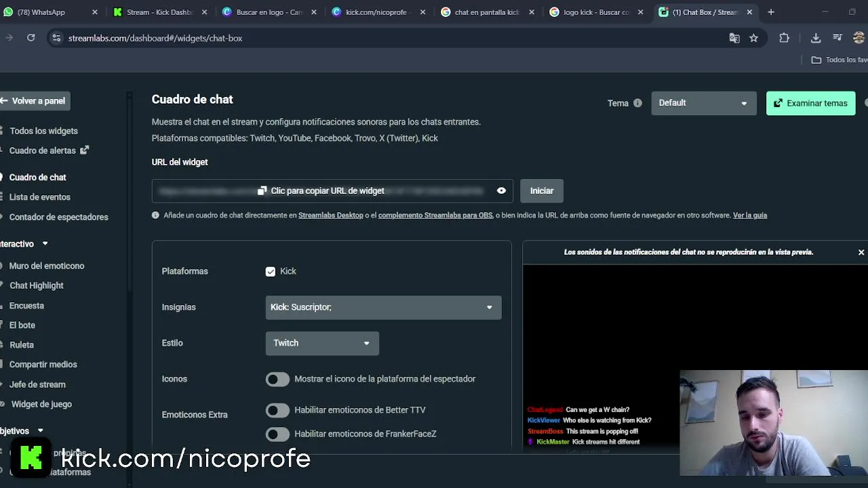The image size is (868, 488).
Task: Open Contador de espectadores in sidebar
Action: pyautogui.click(x=58, y=217)
